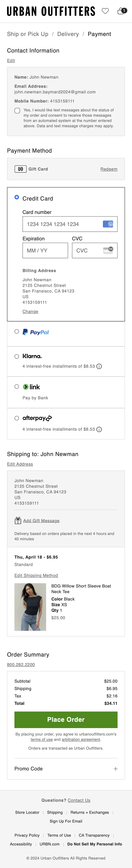
Task: Check the text message consent checkbox
Action: pos(17,111)
